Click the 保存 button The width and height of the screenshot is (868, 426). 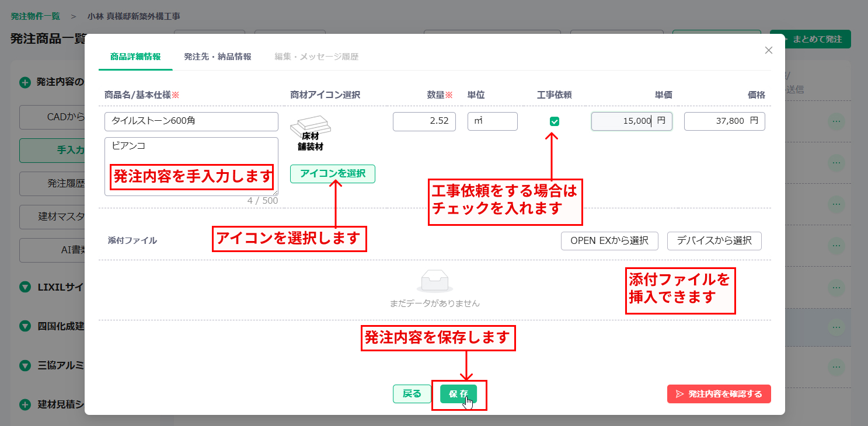pos(458,394)
